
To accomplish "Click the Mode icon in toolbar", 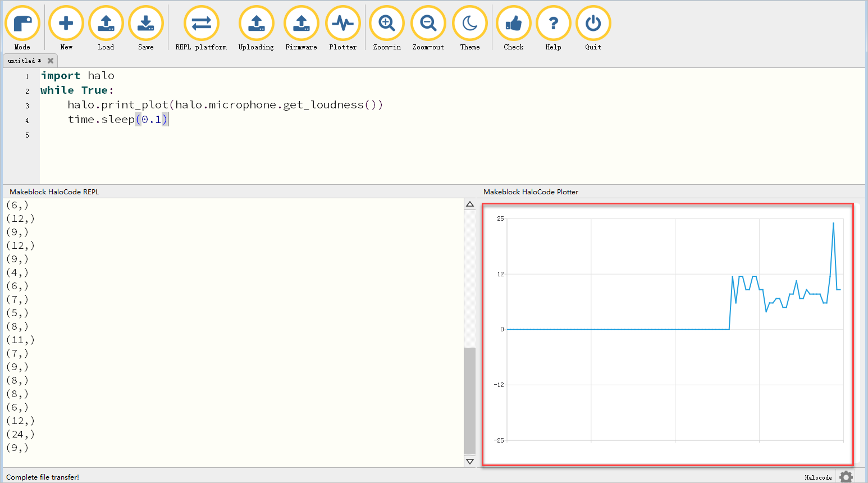I will [x=22, y=24].
